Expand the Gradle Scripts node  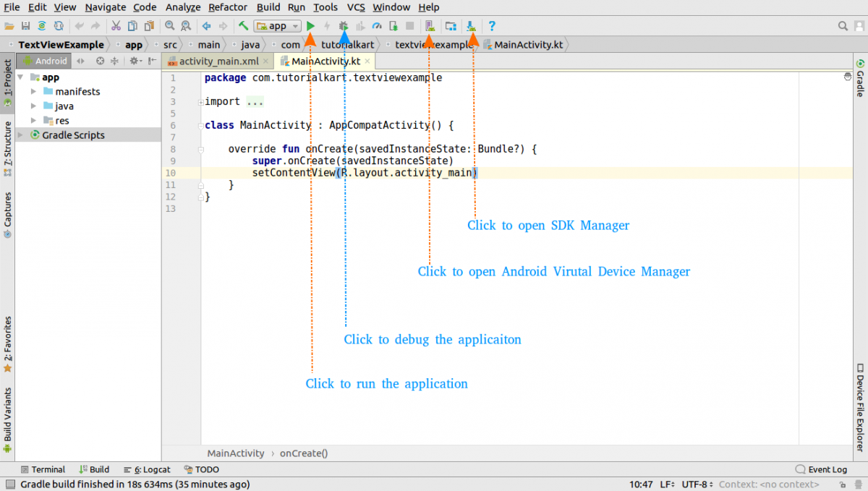coord(21,135)
